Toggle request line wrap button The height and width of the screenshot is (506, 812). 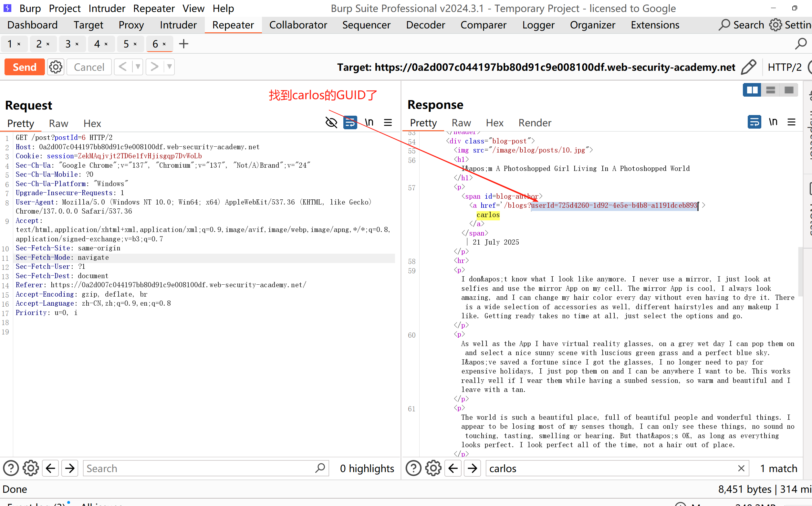tap(350, 122)
